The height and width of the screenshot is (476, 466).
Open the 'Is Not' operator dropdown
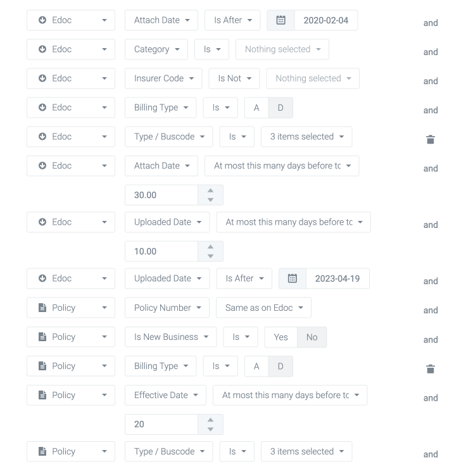coord(234,78)
